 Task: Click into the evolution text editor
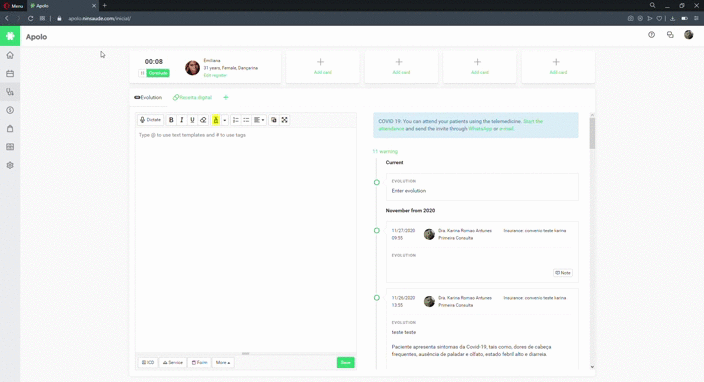[246, 240]
